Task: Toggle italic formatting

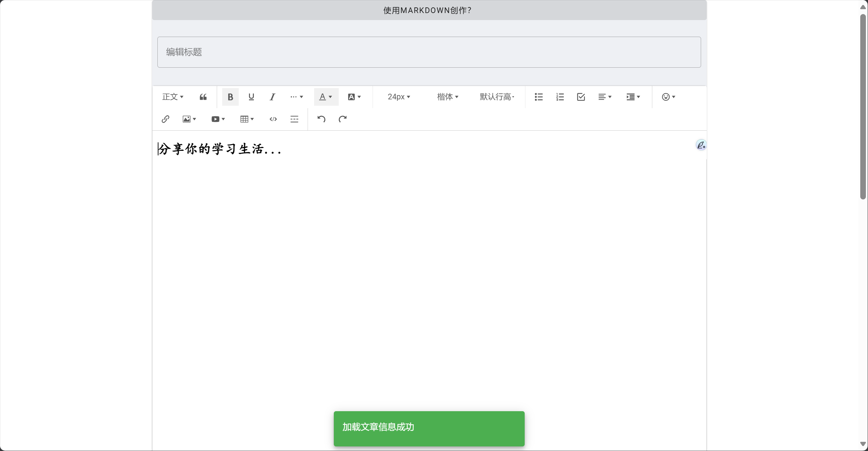Action: click(x=273, y=97)
